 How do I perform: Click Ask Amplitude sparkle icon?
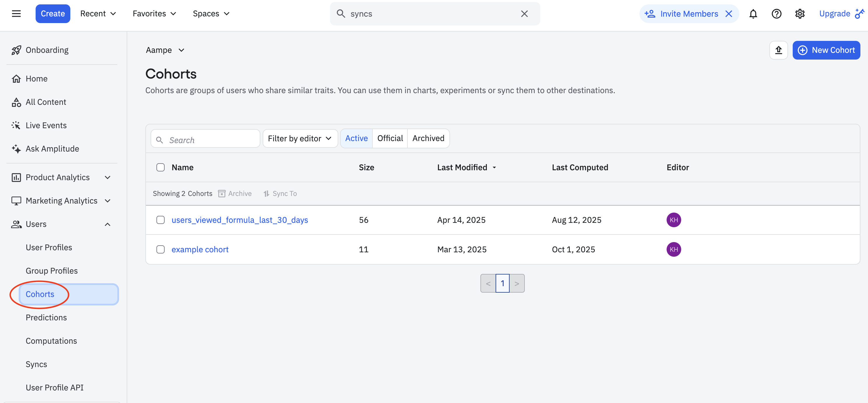(16, 149)
